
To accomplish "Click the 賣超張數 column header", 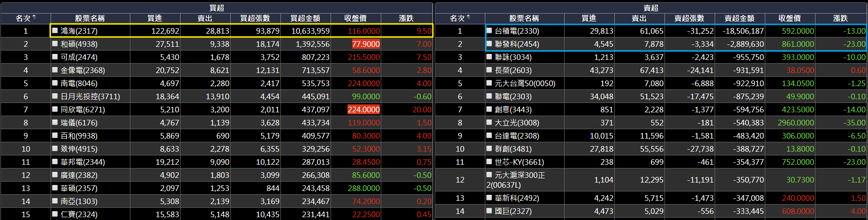I will click(x=689, y=18).
